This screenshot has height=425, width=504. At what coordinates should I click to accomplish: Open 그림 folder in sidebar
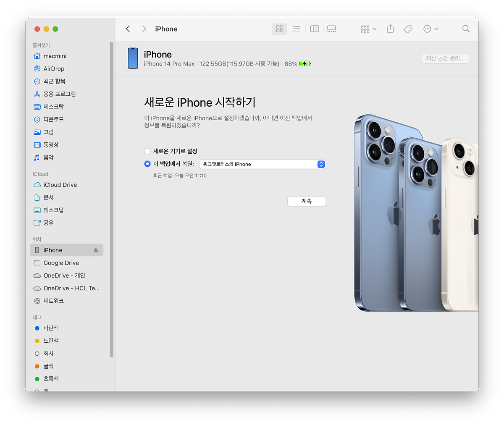(x=67, y=132)
